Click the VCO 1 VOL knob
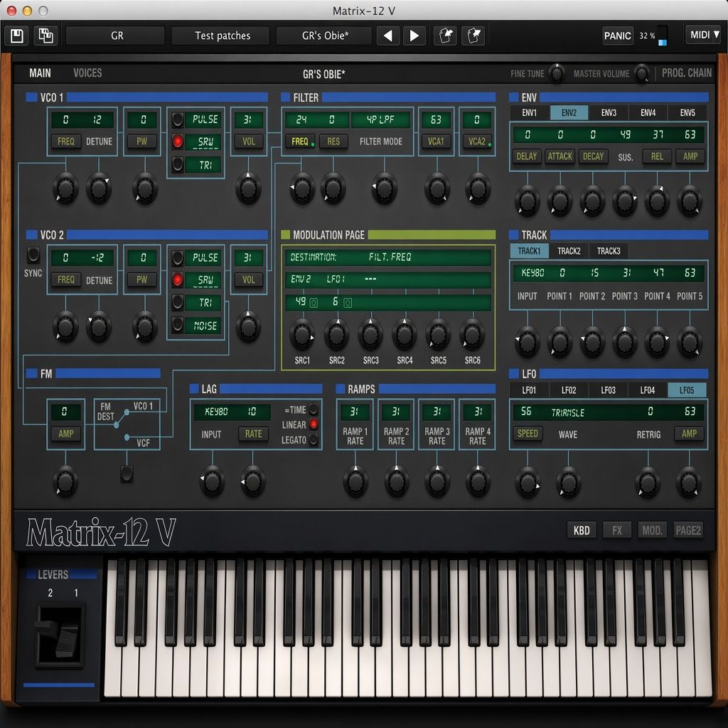 (x=248, y=188)
